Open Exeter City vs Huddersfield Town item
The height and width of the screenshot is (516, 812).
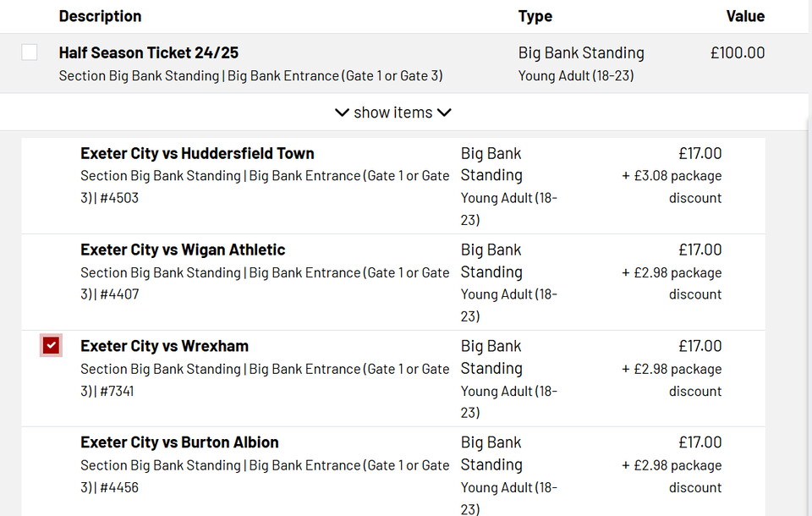click(x=197, y=153)
